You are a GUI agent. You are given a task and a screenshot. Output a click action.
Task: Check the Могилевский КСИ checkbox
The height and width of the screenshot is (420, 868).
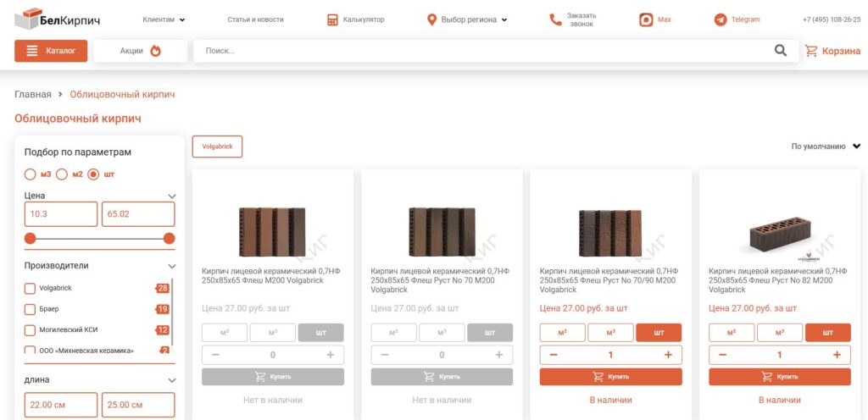30,330
